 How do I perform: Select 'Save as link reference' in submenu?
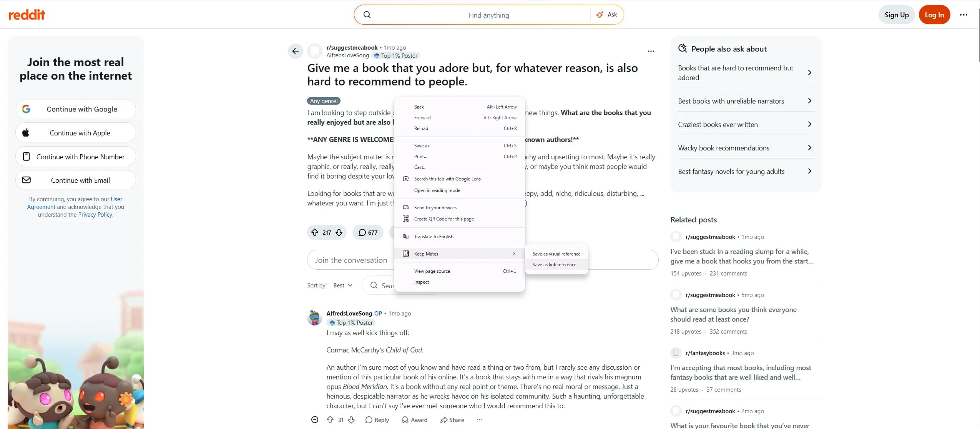click(556, 264)
